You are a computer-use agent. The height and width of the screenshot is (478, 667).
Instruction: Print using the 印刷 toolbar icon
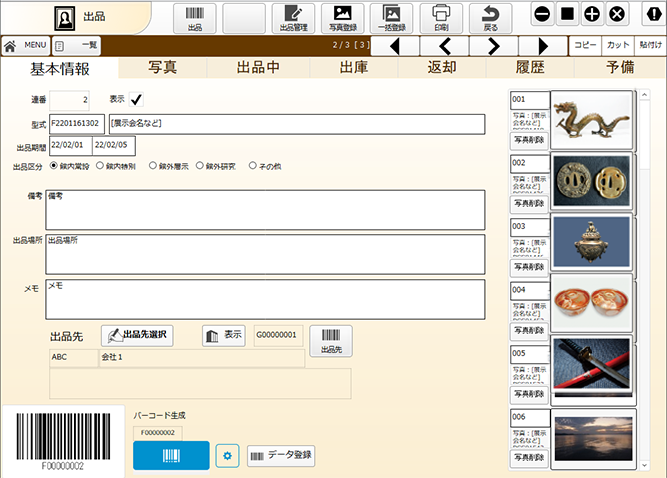pyautogui.click(x=441, y=18)
